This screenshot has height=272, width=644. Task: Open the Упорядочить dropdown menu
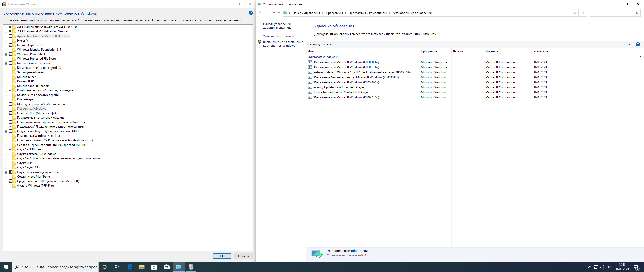[320, 44]
